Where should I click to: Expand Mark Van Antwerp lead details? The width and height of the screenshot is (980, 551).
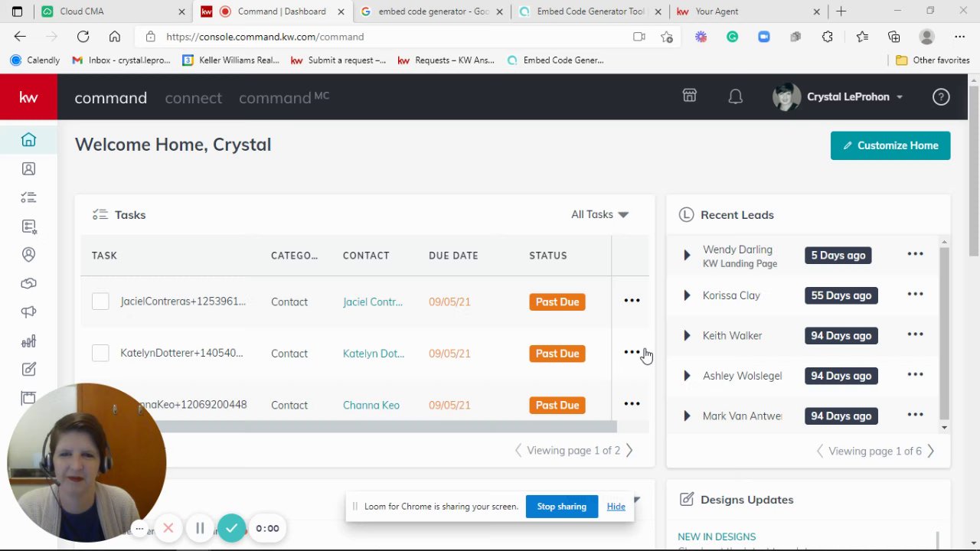point(687,416)
